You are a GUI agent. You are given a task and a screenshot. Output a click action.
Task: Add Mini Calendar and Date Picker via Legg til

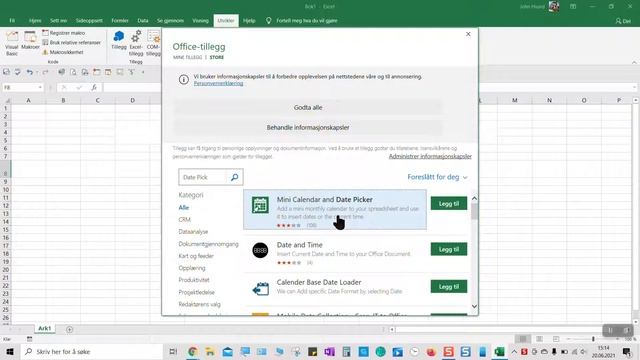[449, 203]
